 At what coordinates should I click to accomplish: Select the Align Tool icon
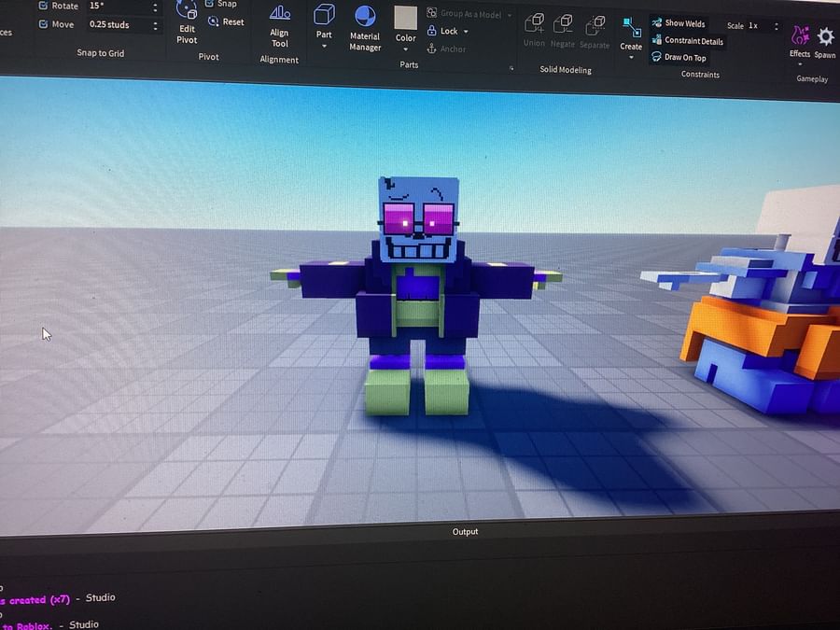(280, 13)
